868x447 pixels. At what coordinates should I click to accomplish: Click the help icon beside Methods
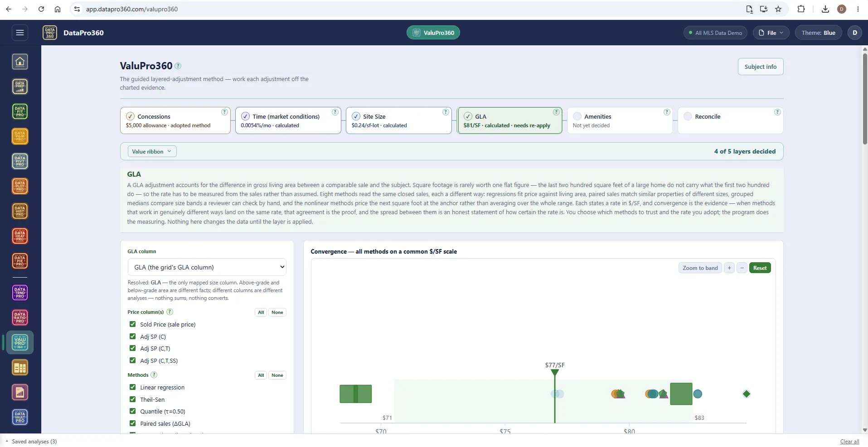(154, 375)
